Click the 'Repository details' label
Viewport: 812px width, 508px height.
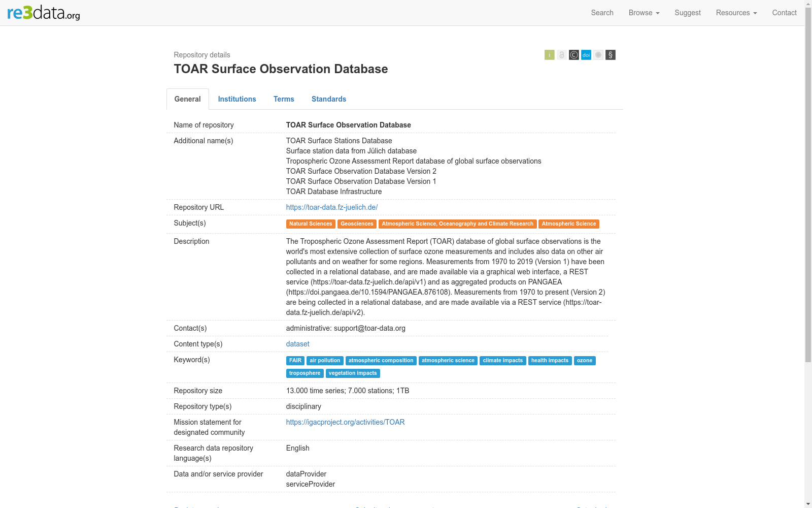pos(202,55)
